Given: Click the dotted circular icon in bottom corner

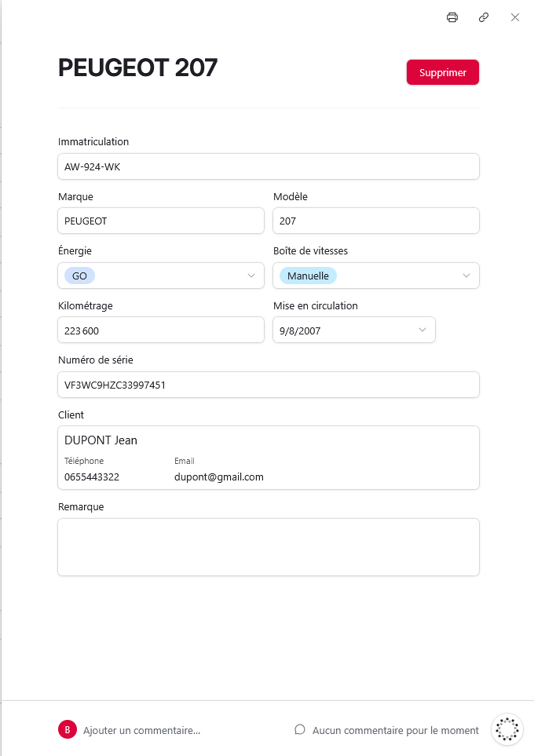Looking at the screenshot, I should tap(507, 729).
